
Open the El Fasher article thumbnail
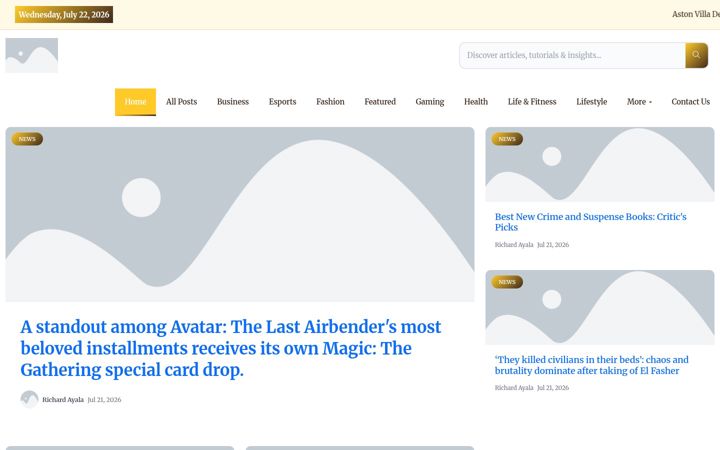pyautogui.click(x=600, y=307)
